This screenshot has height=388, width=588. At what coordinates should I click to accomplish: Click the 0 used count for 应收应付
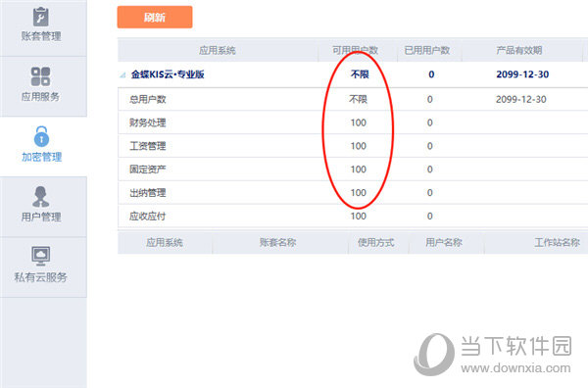pos(430,216)
